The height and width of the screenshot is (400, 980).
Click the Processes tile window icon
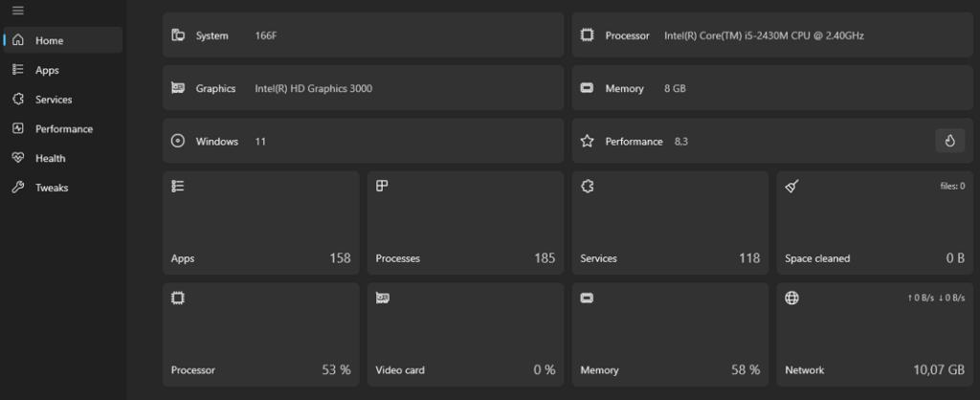pyautogui.click(x=382, y=186)
